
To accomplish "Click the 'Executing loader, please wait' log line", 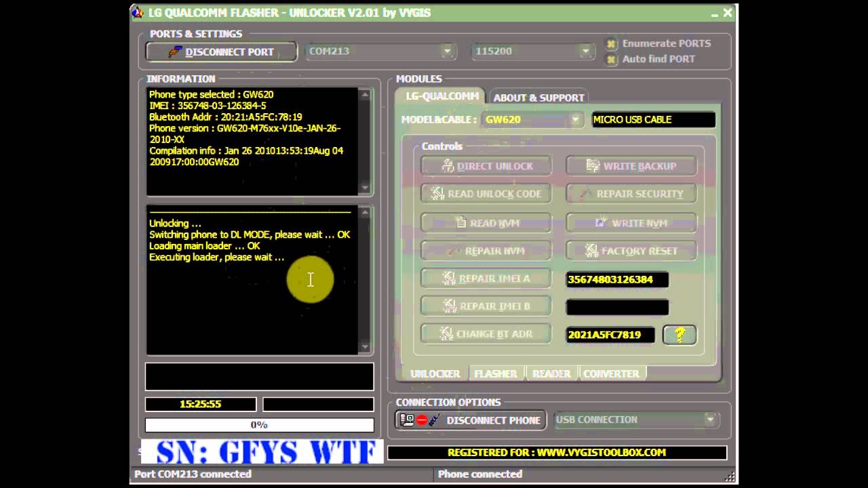I will click(x=217, y=257).
